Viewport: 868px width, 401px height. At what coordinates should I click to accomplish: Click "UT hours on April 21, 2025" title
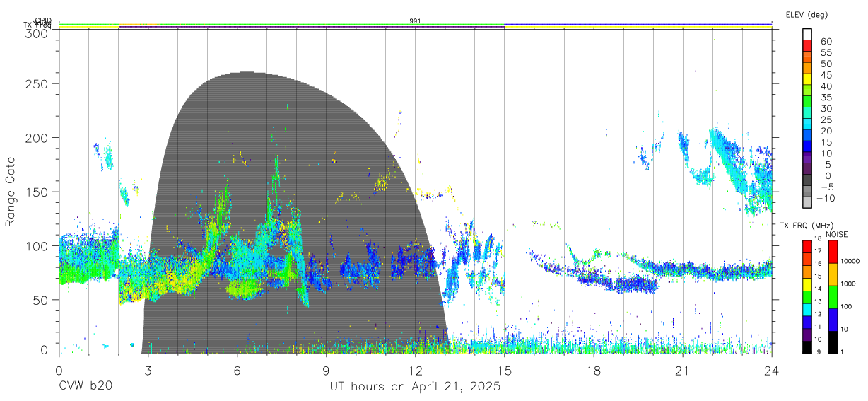click(415, 387)
